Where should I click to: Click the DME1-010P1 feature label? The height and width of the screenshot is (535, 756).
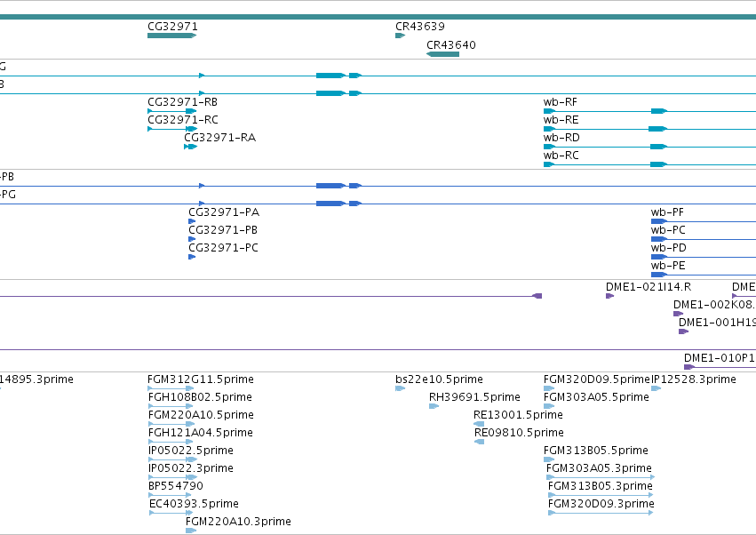(x=720, y=358)
